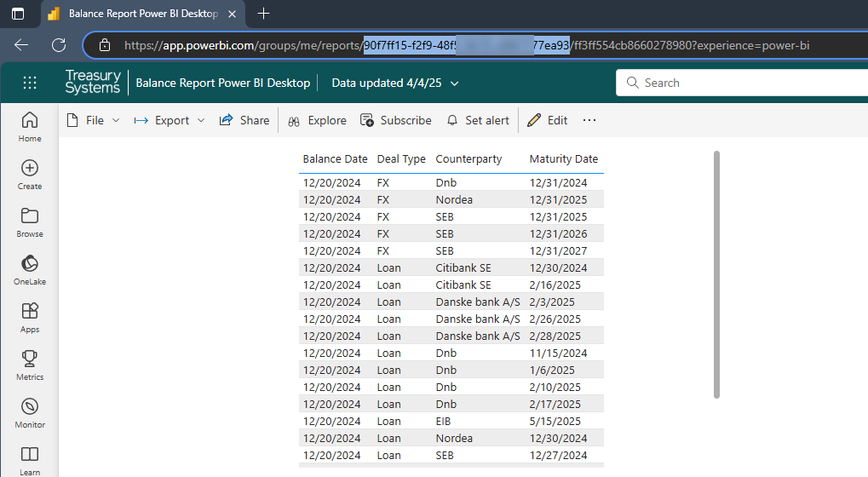Select Balance Report Power BI Desktop browser tab

pos(143,14)
